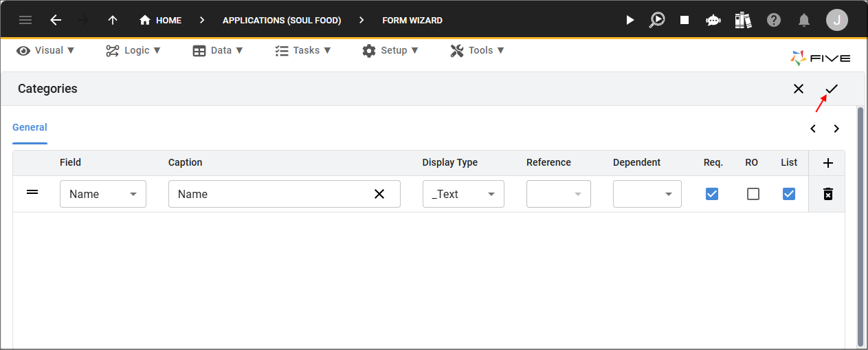Go to next step with right chevron
Screen dimensions: 868x350
click(836, 129)
